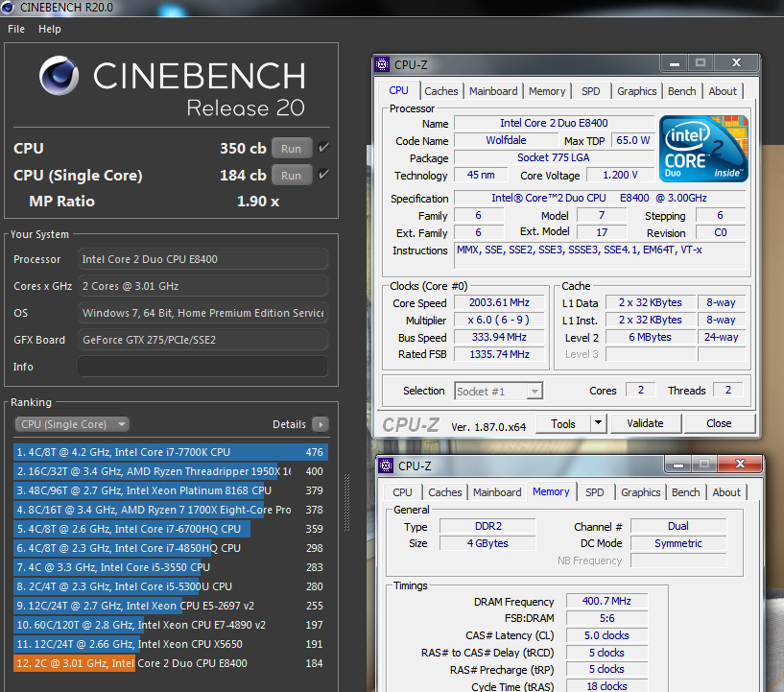Screen dimensions: 784x692
Task: Select ranking row Intel Xeon E5-2697 v2
Action: pos(171,606)
